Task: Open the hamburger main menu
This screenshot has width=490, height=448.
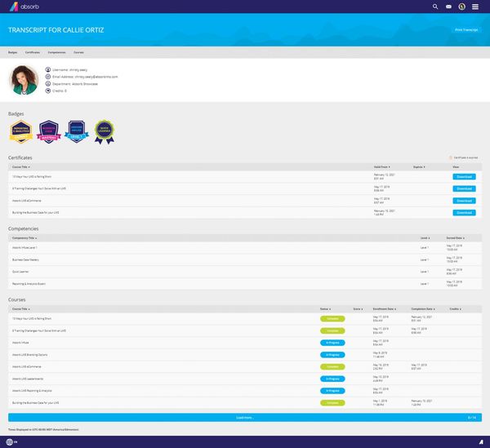Action: pos(475,7)
